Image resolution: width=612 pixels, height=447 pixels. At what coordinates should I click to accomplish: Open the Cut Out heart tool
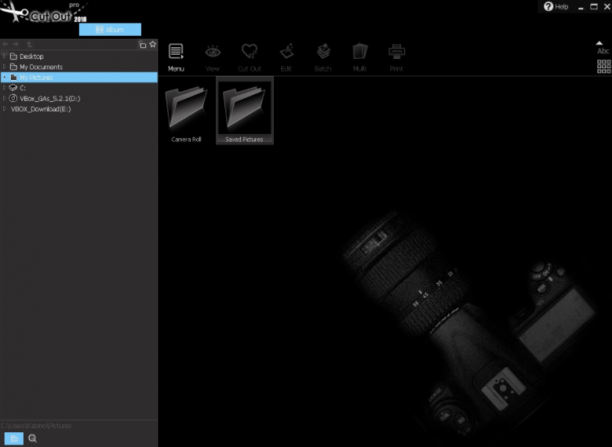point(249,57)
